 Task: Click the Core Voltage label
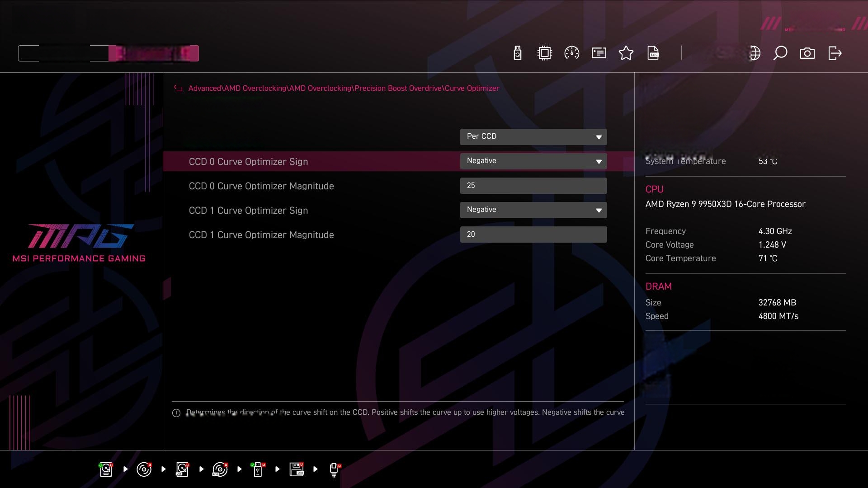(x=670, y=245)
